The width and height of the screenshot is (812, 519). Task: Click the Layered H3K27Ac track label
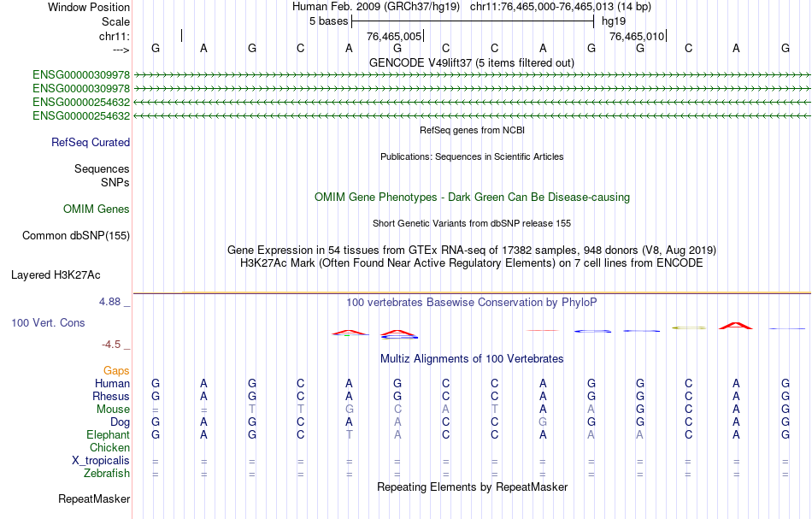pyautogui.click(x=56, y=275)
